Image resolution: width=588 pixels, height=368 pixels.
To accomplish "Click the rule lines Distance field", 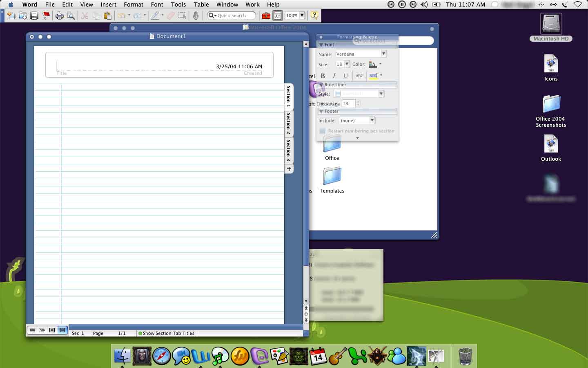I will click(348, 103).
